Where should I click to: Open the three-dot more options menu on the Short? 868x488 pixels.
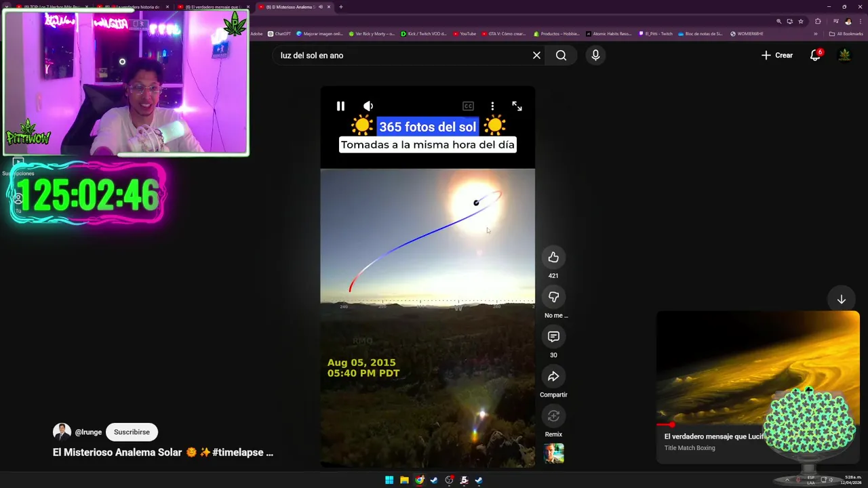click(x=492, y=106)
